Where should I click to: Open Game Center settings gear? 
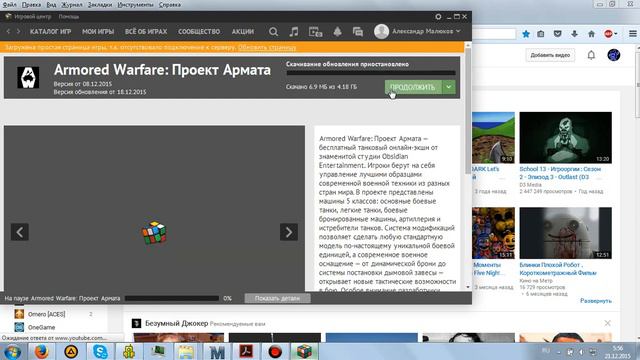[x=438, y=17]
